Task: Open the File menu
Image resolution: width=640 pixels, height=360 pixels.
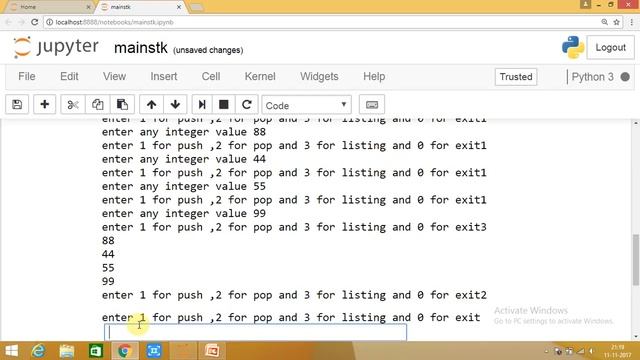Action: point(27,77)
